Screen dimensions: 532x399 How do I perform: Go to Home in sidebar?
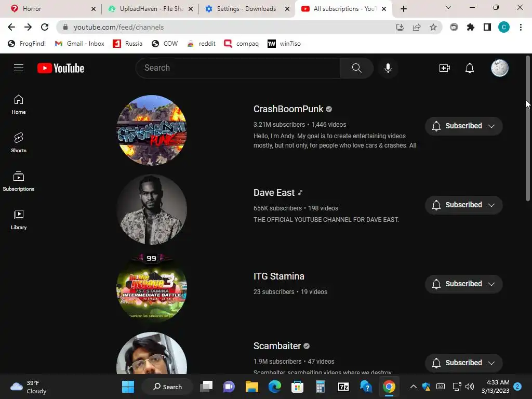click(19, 104)
